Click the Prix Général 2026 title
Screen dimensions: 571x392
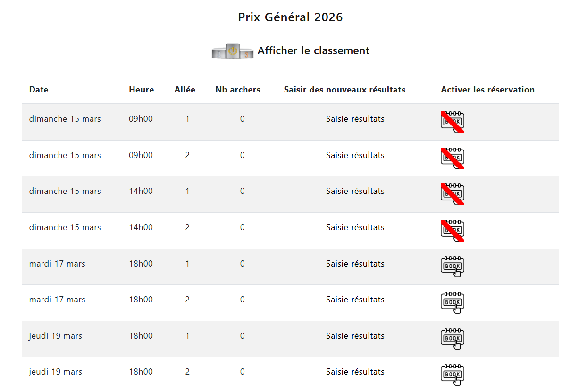tap(291, 17)
